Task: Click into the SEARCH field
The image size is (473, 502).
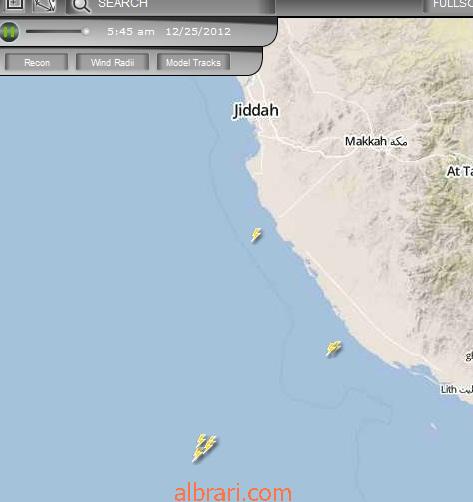Action: pos(183,5)
